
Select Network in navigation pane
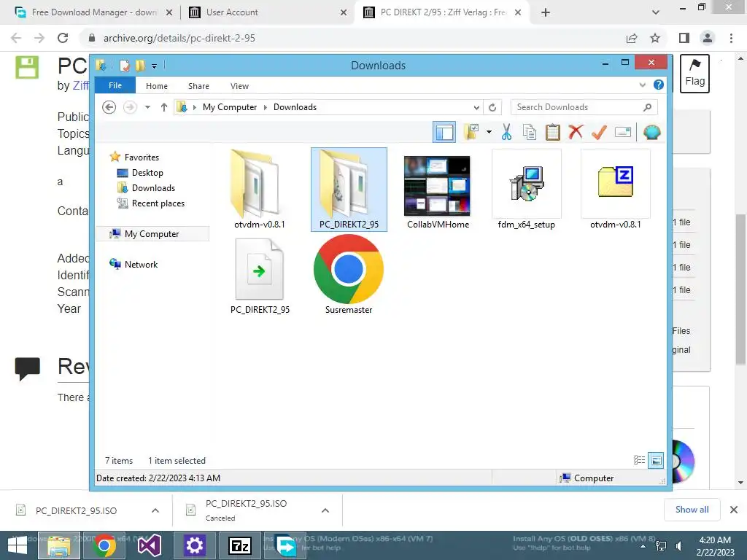pos(141,264)
